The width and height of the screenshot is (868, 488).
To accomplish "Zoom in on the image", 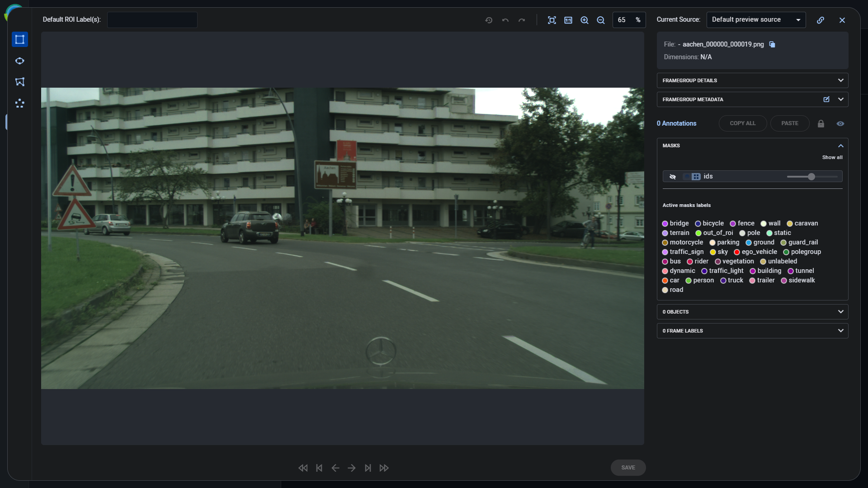I will 585,20.
